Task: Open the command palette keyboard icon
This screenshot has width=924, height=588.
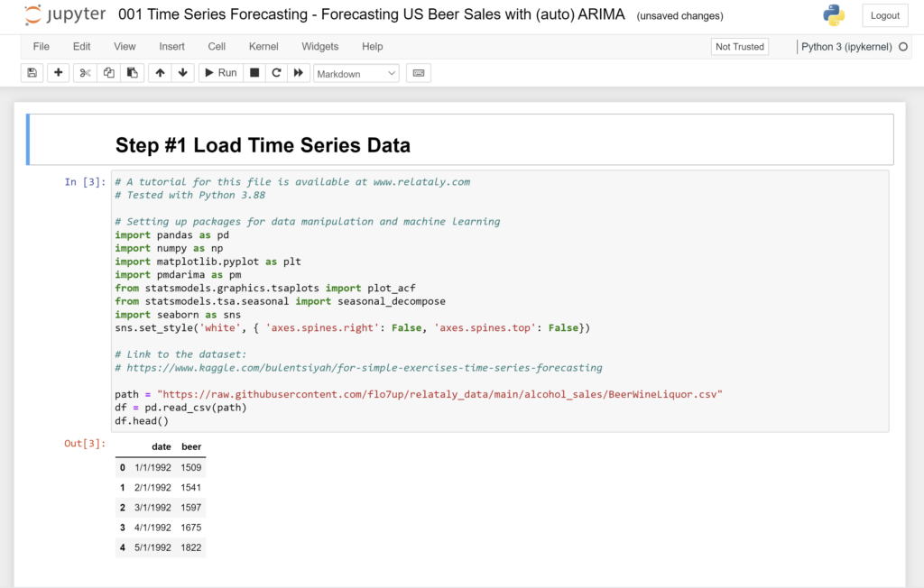Action: click(x=419, y=73)
